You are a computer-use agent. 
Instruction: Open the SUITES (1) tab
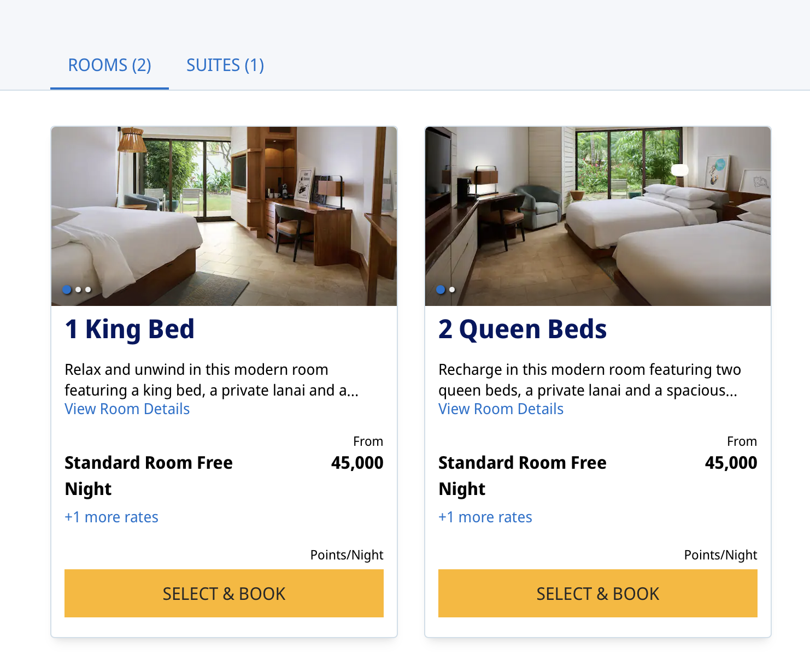click(x=225, y=66)
